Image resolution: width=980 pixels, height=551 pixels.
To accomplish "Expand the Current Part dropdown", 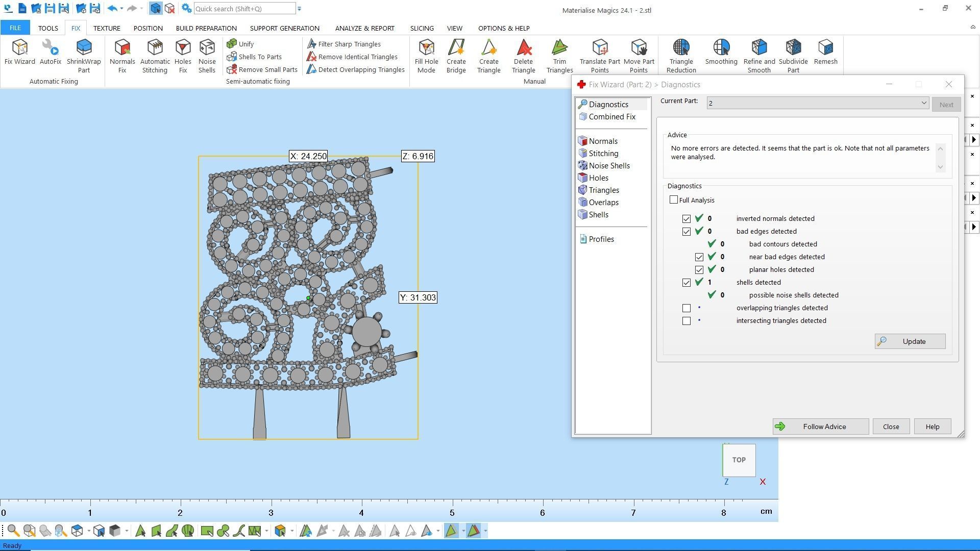I will [923, 103].
